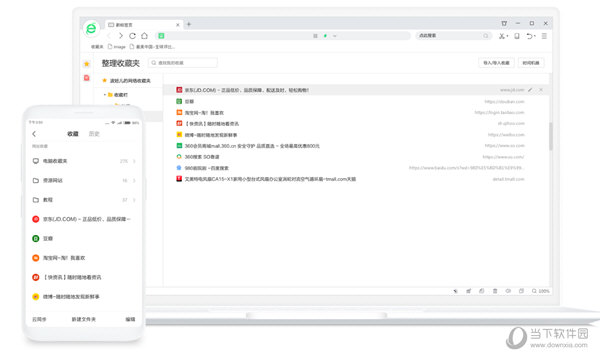
Task: Open the scissors screenshot tool
Action: (x=501, y=36)
